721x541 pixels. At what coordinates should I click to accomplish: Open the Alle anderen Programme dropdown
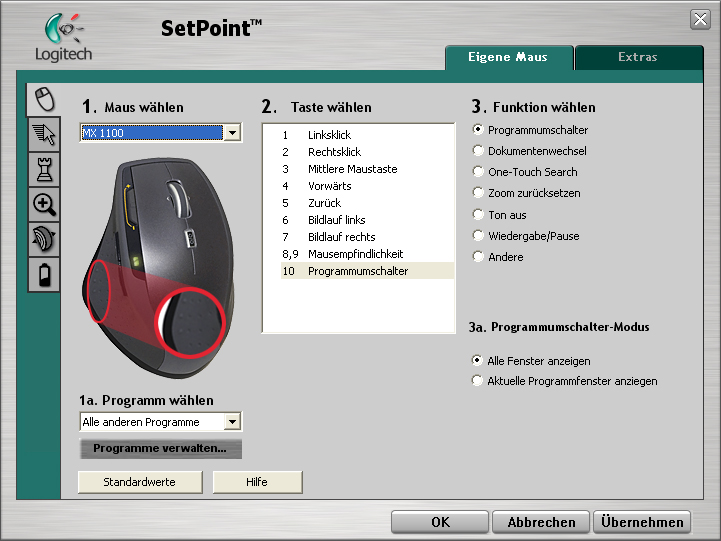point(232,423)
